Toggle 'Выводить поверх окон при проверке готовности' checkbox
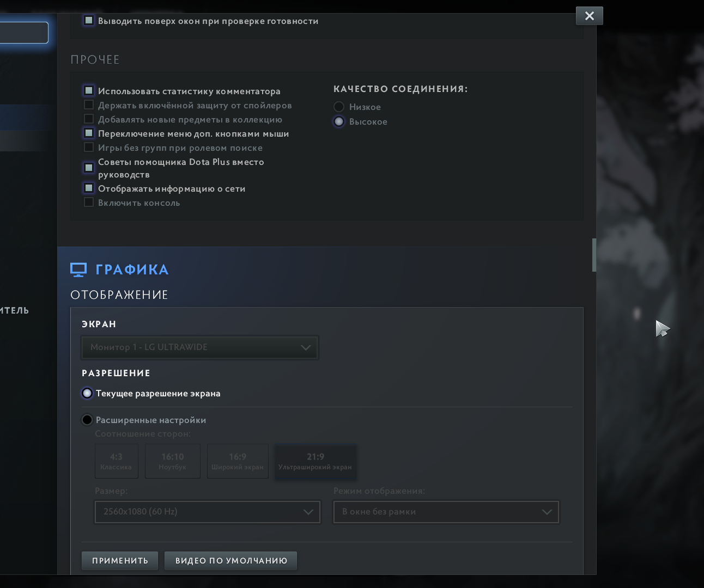This screenshot has height=588, width=704. click(89, 21)
